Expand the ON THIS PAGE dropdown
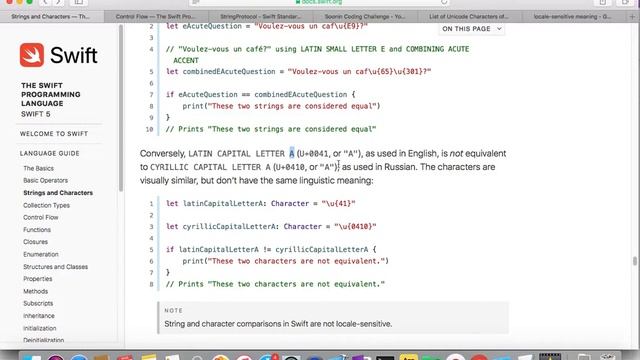640x360 pixels. (x=472, y=29)
